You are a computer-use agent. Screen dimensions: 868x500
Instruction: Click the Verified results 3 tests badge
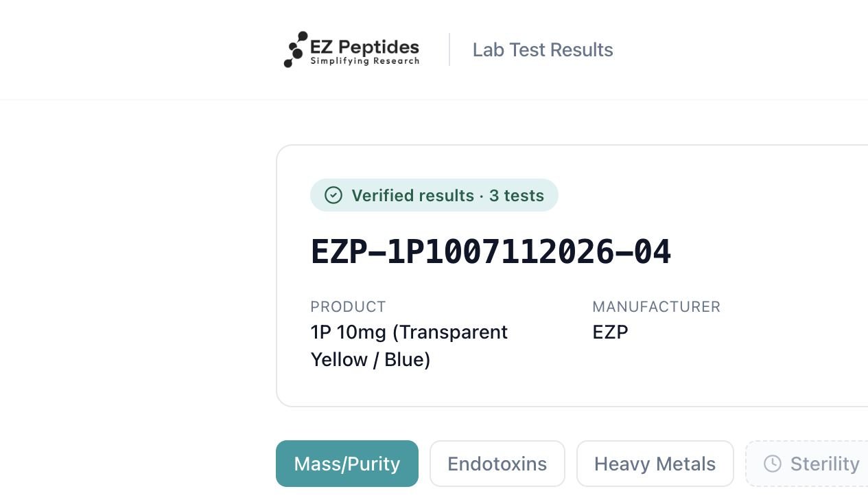(434, 195)
